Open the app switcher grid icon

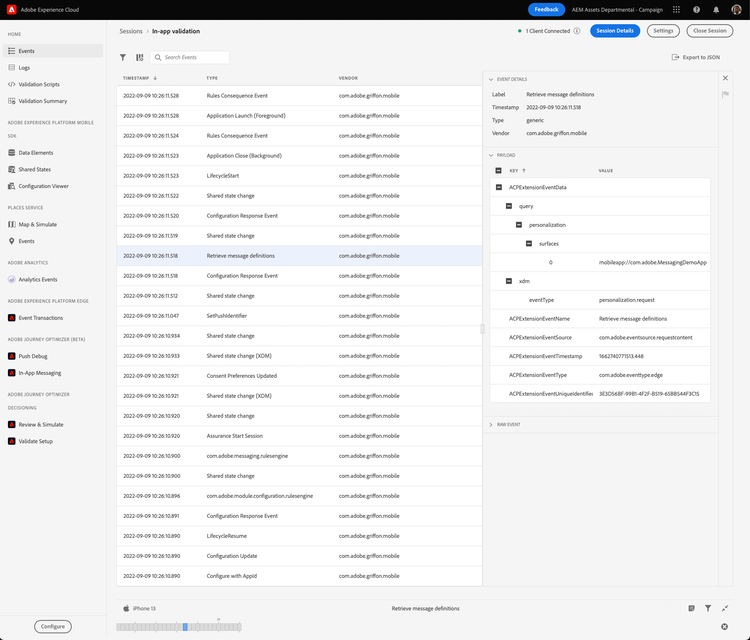pos(676,10)
